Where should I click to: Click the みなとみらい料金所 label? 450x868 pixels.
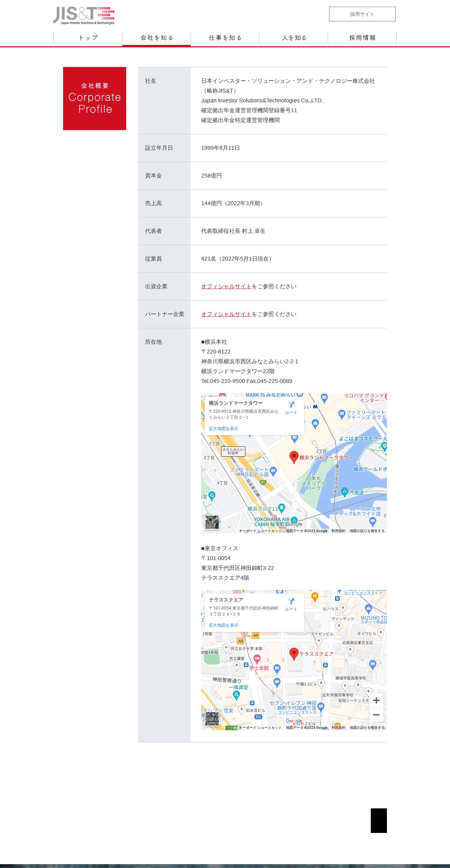(x=233, y=451)
